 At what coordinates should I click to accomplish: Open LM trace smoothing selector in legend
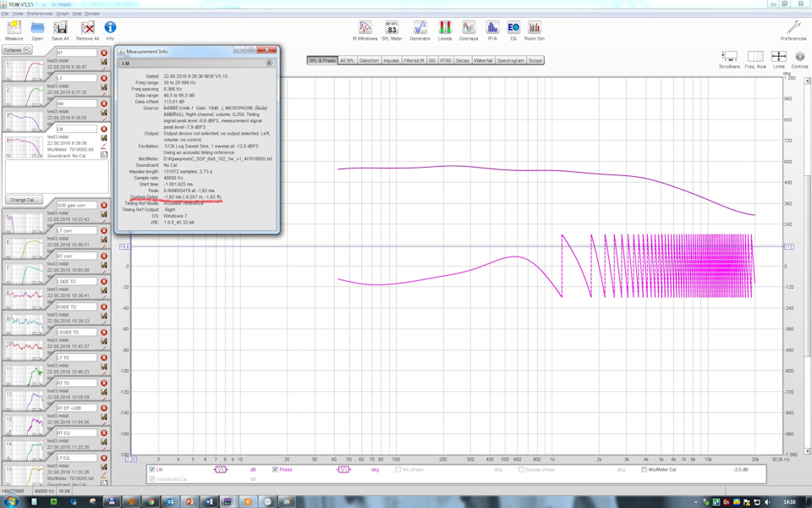point(221,470)
